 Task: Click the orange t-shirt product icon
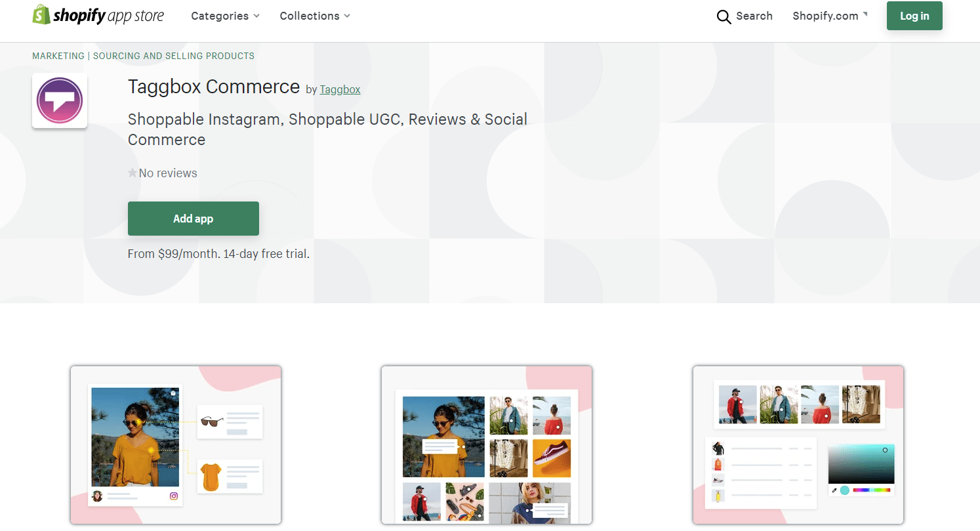point(211,477)
